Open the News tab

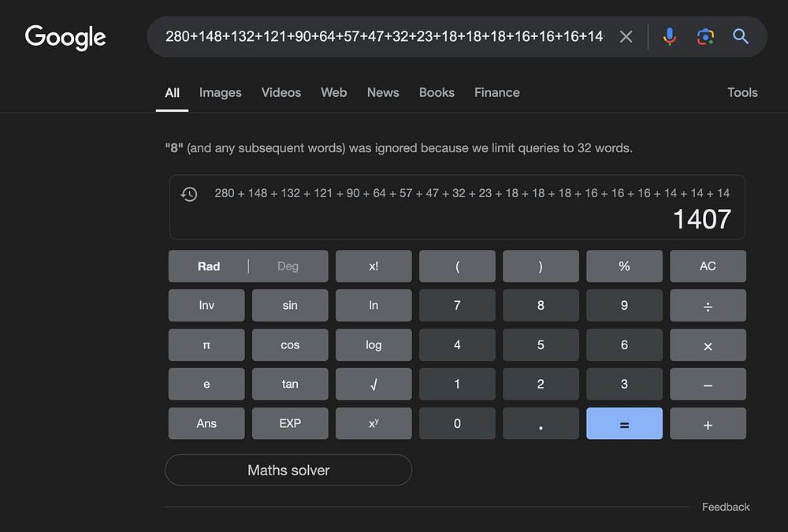click(383, 92)
